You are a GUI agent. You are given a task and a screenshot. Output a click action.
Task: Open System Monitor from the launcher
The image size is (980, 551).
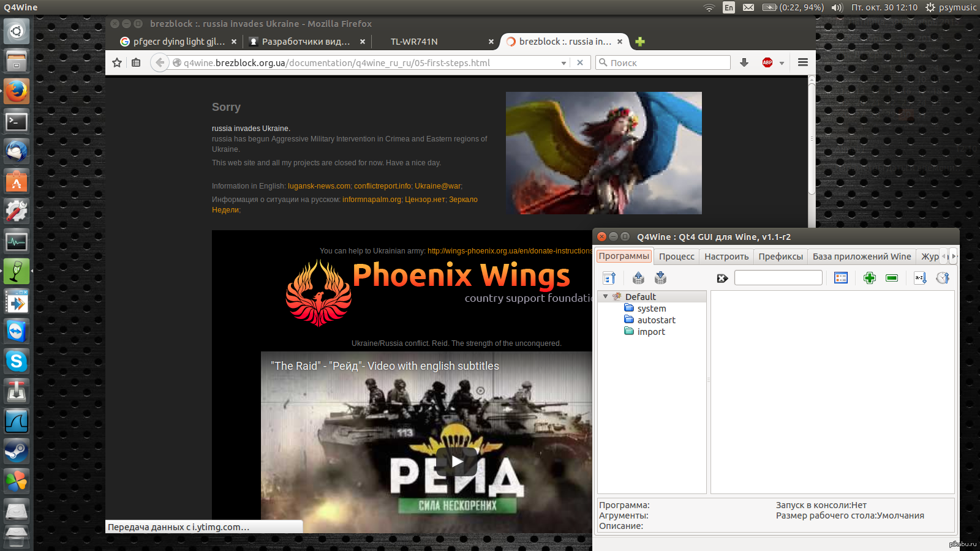(17, 241)
